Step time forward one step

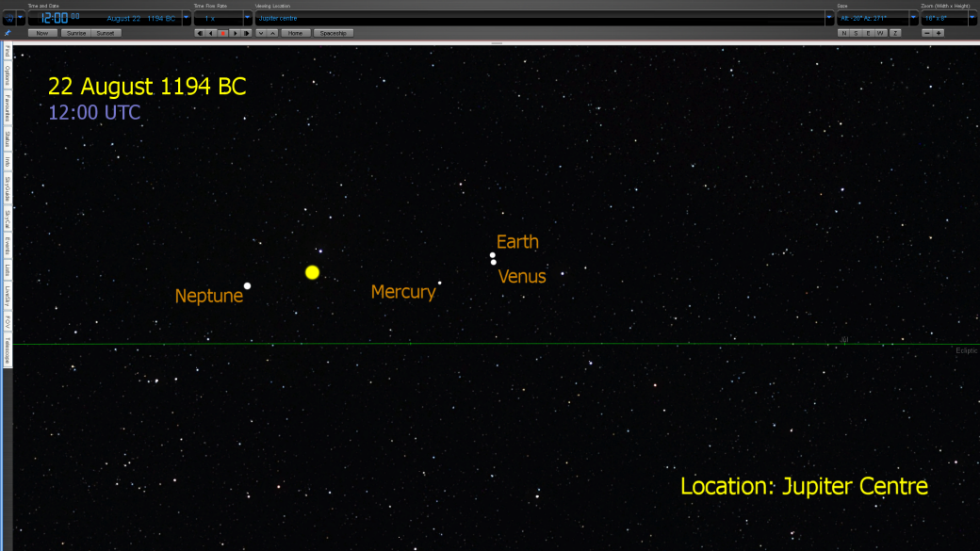(x=247, y=33)
